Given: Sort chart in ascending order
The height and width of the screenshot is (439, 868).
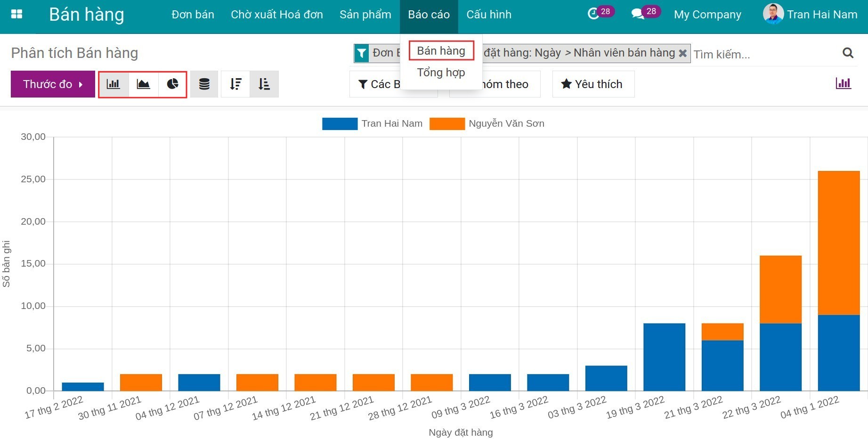Looking at the screenshot, I should [264, 84].
